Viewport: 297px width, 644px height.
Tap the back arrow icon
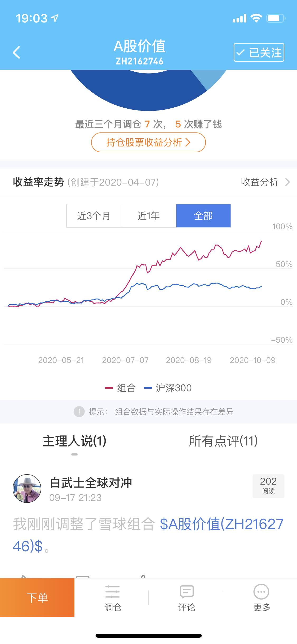pos(16,52)
